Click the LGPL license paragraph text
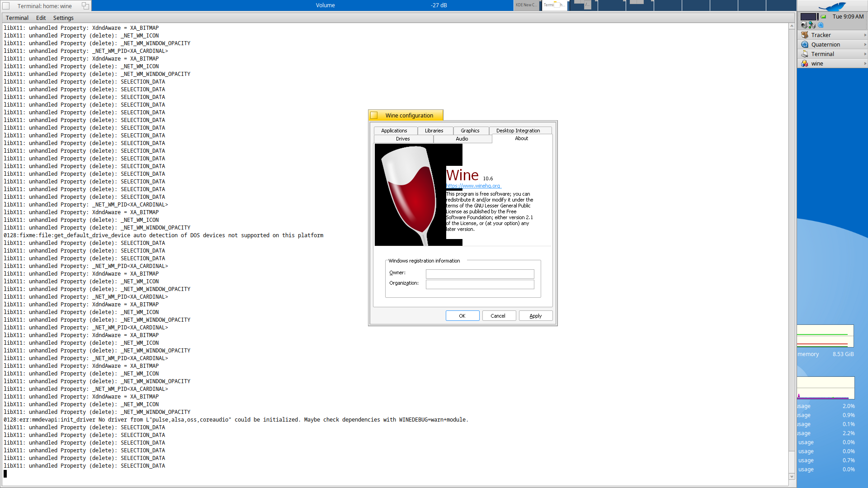Viewport: 868px width, 488px height. [490, 212]
